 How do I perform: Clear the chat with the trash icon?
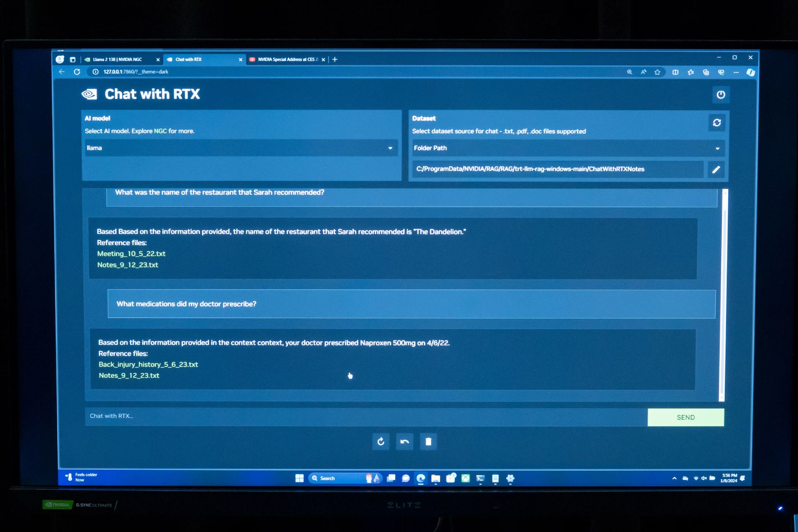tap(428, 441)
